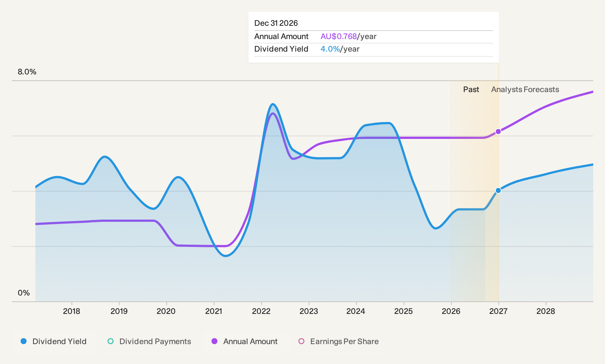Click the 2028 x-axis year label
Screen dimensions: 605x364
(x=546, y=311)
